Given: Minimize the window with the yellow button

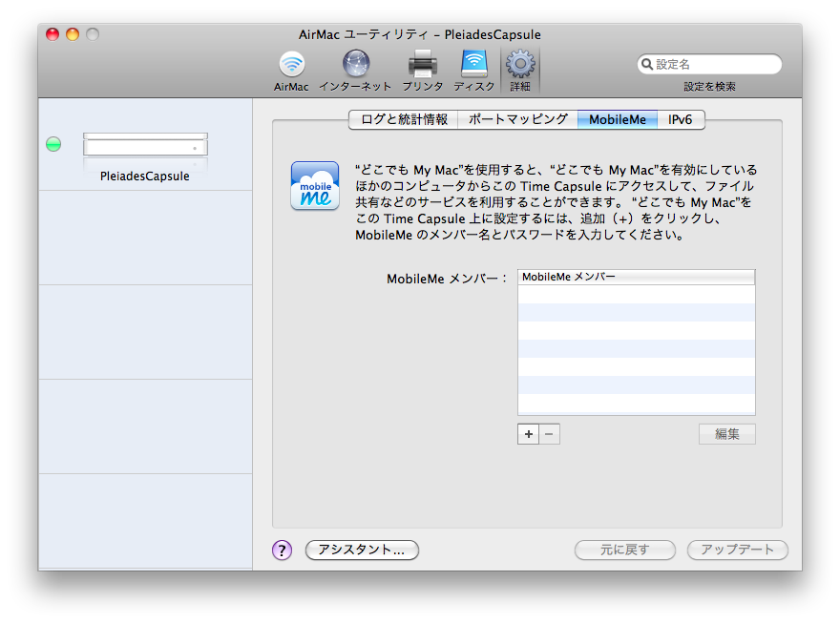Looking at the screenshot, I should click(73, 34).
